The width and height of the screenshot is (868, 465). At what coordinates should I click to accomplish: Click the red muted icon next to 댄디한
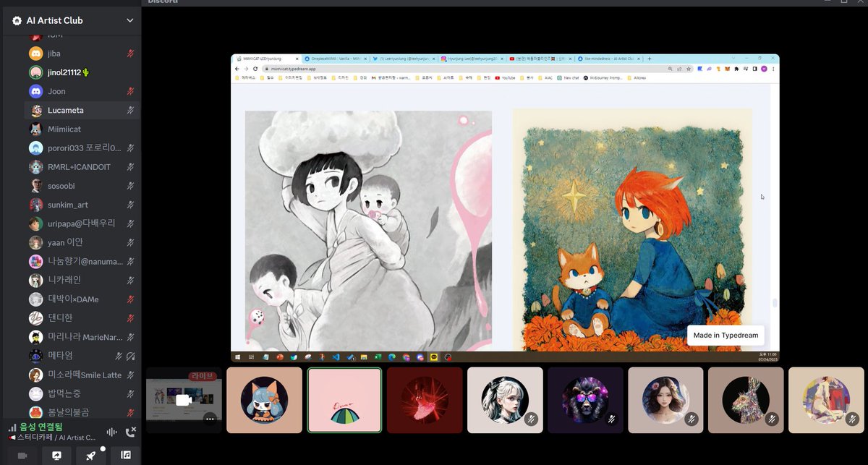[131, 317]
